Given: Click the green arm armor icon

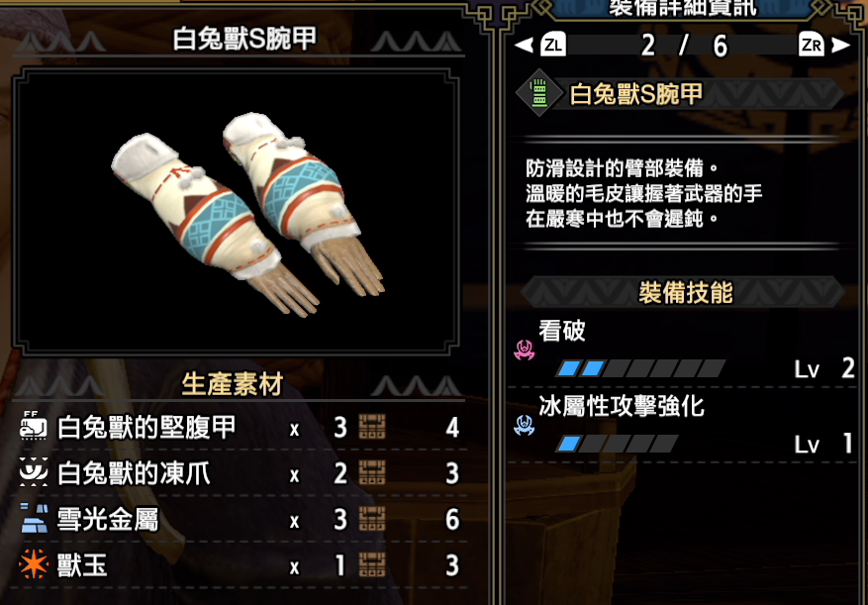Looking at the screenshot, I should [538, 92].
